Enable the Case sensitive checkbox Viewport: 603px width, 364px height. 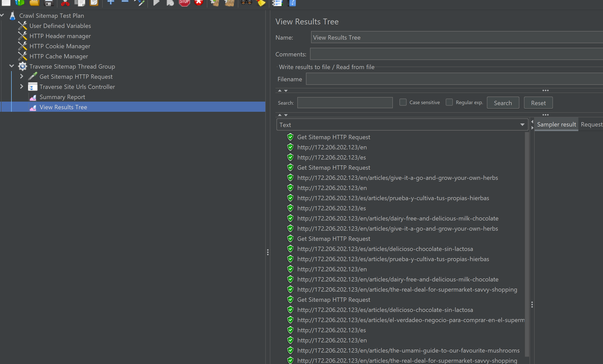click(x=403, y=102)
